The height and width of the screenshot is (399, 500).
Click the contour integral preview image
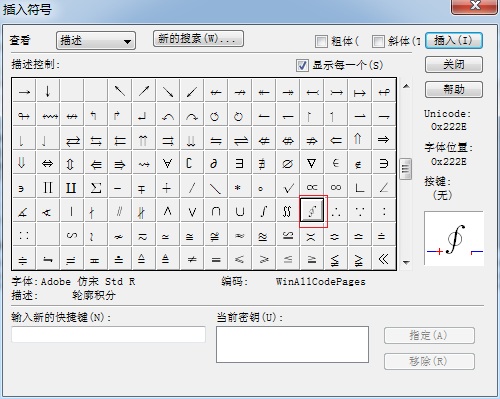pos(454,238)
